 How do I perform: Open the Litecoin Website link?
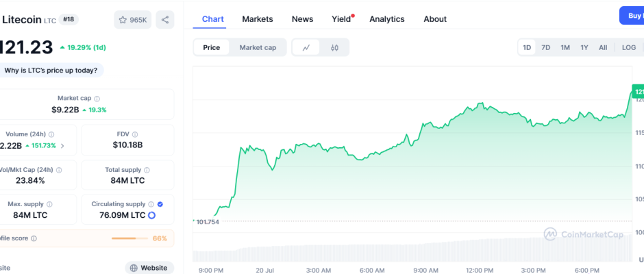(x=149, y=268)
